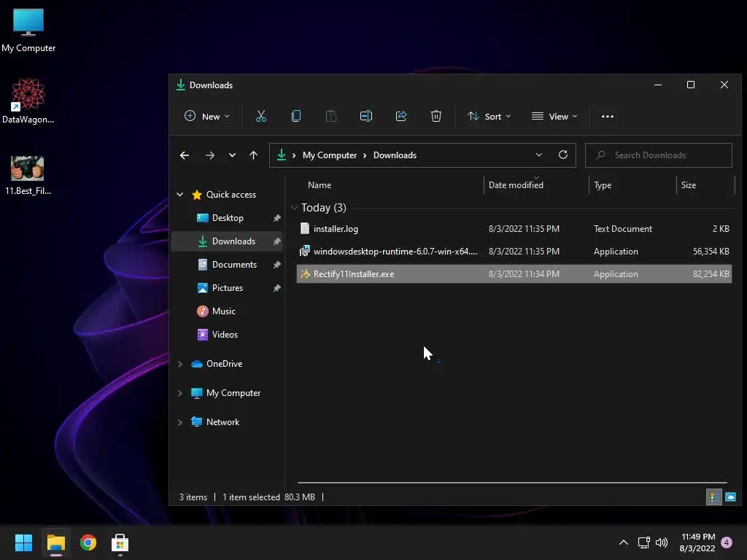
Task: Go up one folder level arrow
Action: click(253, 155)
